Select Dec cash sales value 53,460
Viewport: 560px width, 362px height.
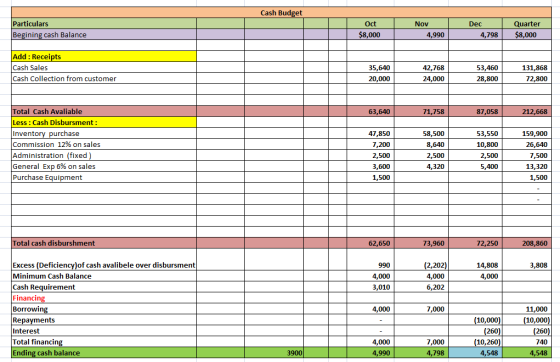[x=475, y=67]
